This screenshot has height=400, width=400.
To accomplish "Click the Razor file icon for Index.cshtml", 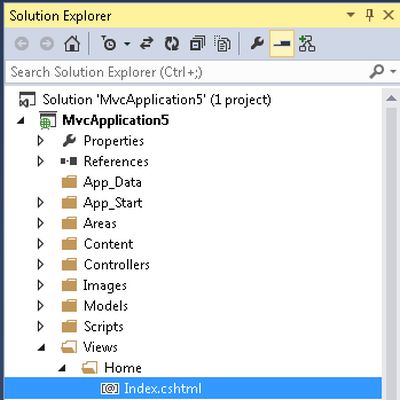I will pos(110,389).
